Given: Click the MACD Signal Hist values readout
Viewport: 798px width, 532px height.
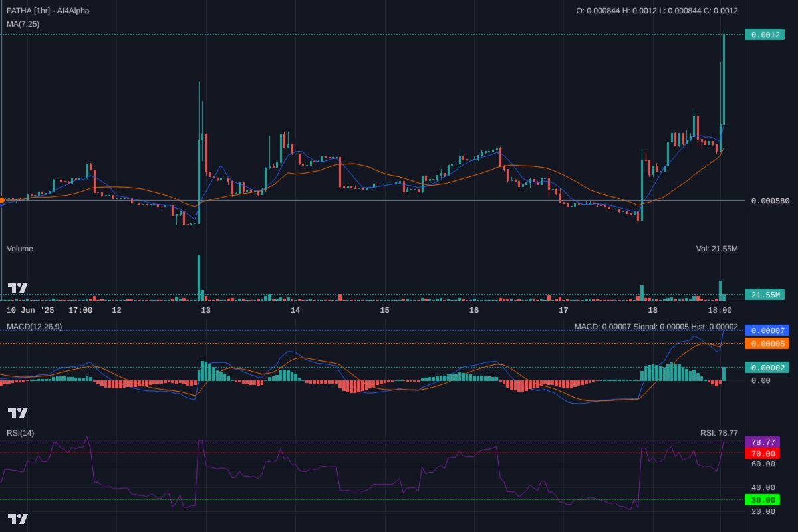Looking at the screenshot, I should 656,327.
